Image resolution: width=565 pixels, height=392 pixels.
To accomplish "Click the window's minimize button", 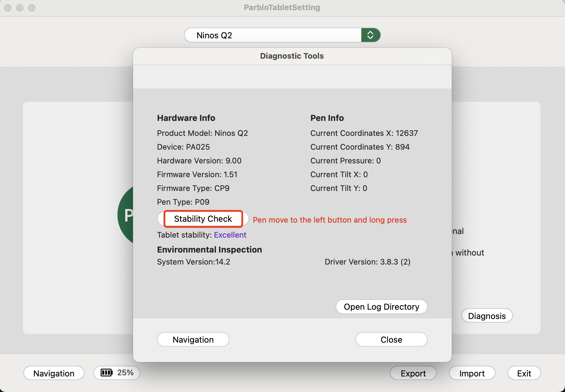I will 20,7.
